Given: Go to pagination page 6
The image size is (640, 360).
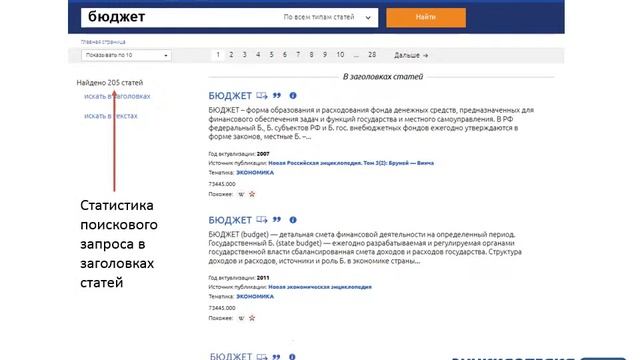Looking at the screenshot, I should pos(284,55).
